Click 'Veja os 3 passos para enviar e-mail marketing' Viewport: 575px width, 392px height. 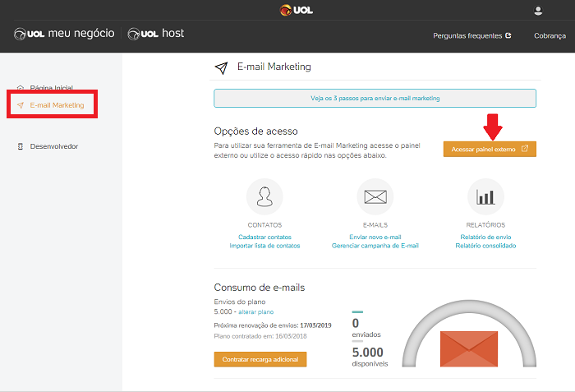pos(375,99)
